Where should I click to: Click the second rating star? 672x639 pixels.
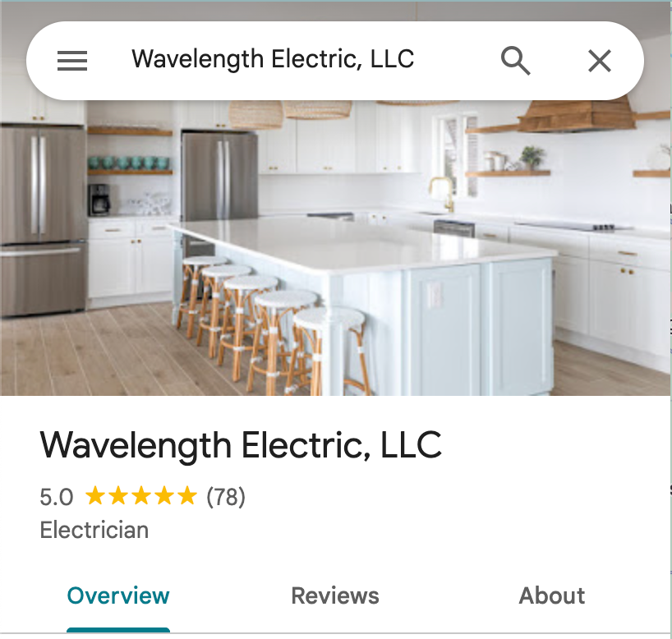coord(118,496)
